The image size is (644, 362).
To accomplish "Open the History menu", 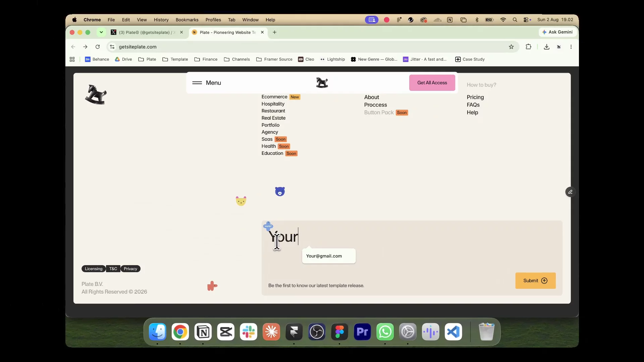I will (161, 20).
